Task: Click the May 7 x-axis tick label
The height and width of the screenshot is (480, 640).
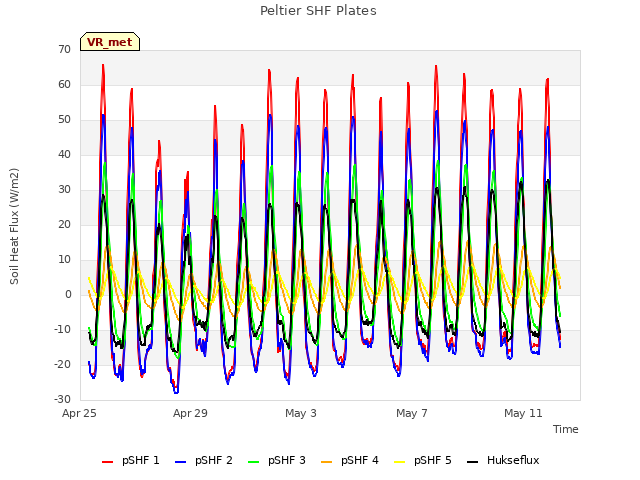Action: click(x=412, y=413)
